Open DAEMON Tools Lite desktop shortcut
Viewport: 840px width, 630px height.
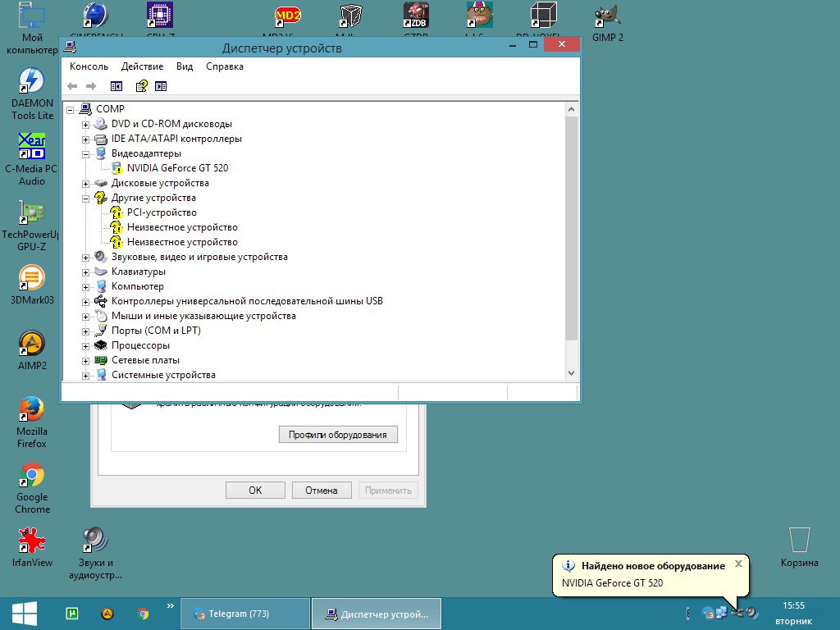32,94
